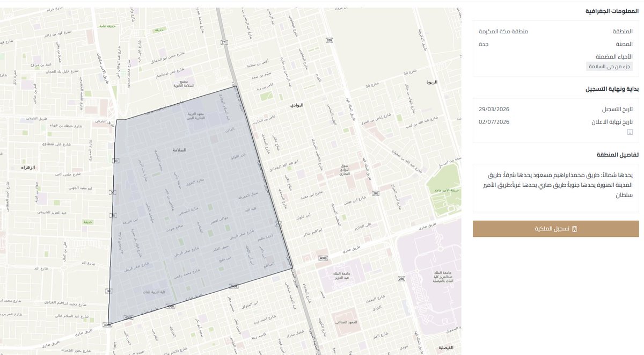Click the بداية ونهاية التسجيل heading
The height and width of the screenshot is (355, 644).
click(x=612, y=89)
